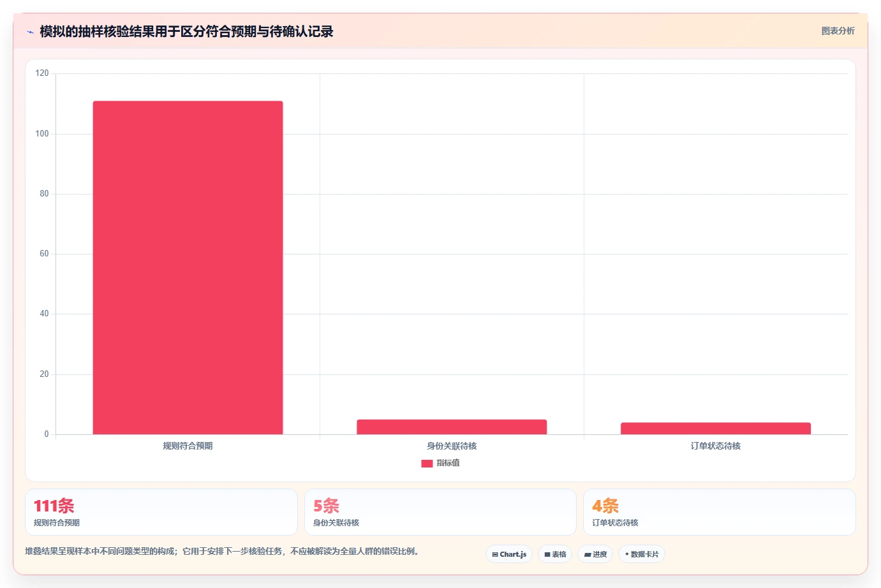Image resolution: width=881 pixels, height=588 pixels.
Task: Toggle the 指标值 legend color swatch
Action: [427, 464]
